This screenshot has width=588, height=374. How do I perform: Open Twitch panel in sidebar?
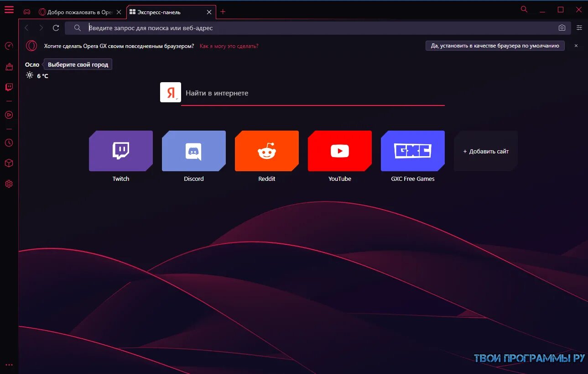[9, 87]
